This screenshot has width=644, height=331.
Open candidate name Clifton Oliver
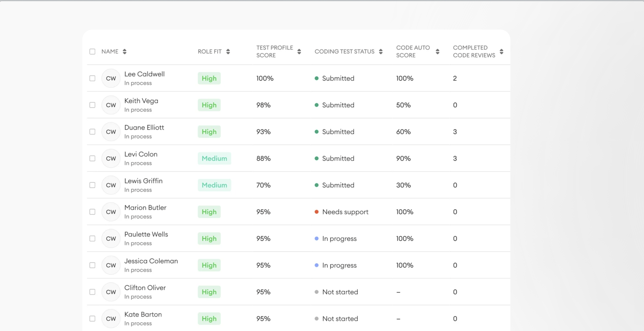145,288
